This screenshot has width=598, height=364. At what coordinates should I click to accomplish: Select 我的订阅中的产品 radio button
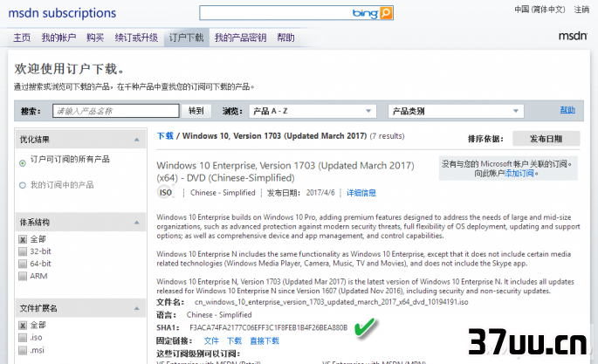coord(23,185)
